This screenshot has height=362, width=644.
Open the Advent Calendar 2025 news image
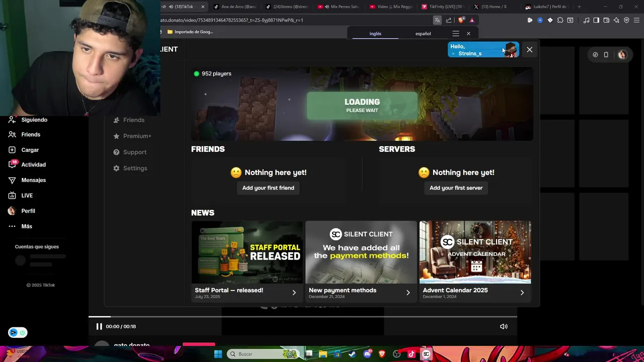click(475, 252)
